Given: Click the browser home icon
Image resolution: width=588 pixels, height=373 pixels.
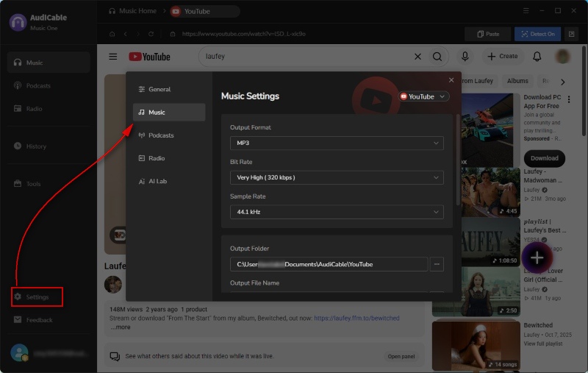Looking at the screenshot, I should tap(112, 34).
